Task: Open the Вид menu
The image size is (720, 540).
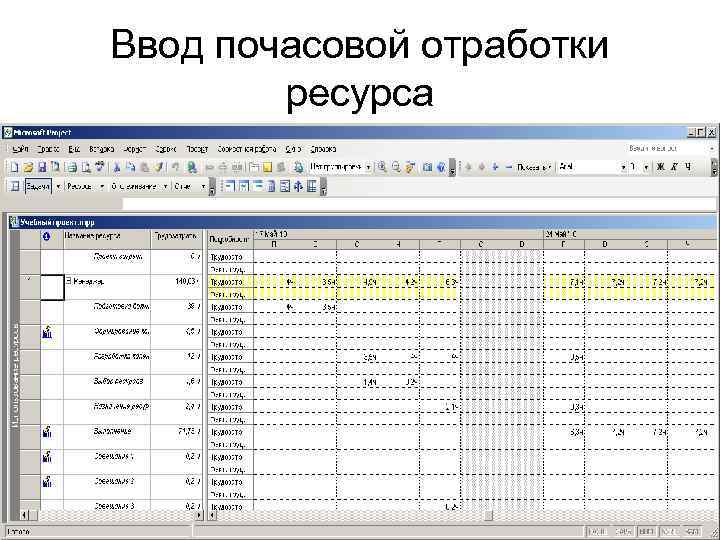Action: pos(74,149)
